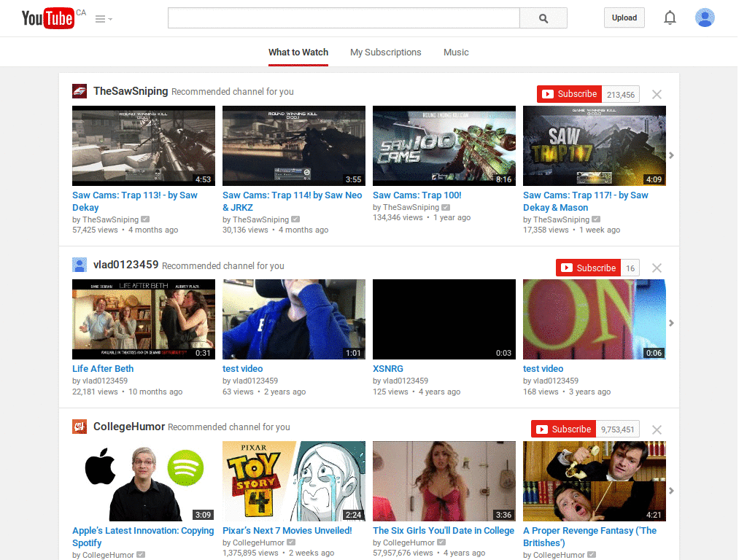Click the YouTube logo
Screen dimensions: 747x560
point(47,18)
